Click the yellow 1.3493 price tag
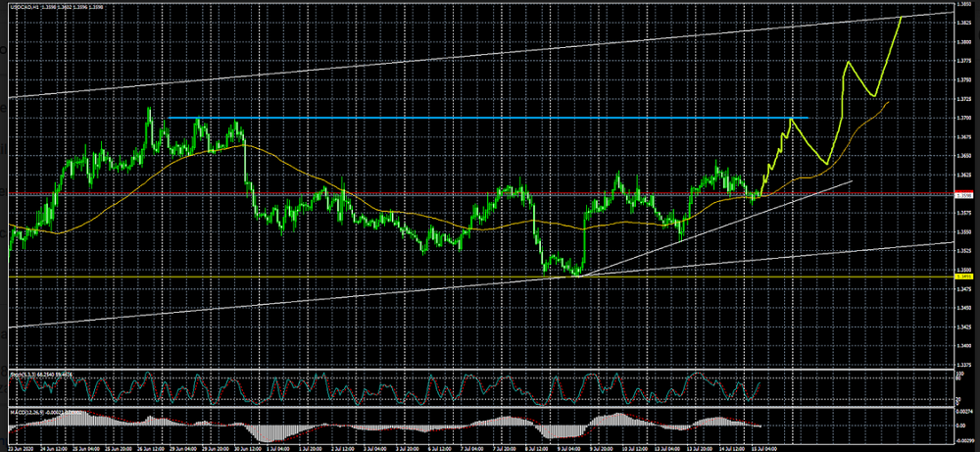The width and height of the screenshot is (980, 452). tap(965, 277)
